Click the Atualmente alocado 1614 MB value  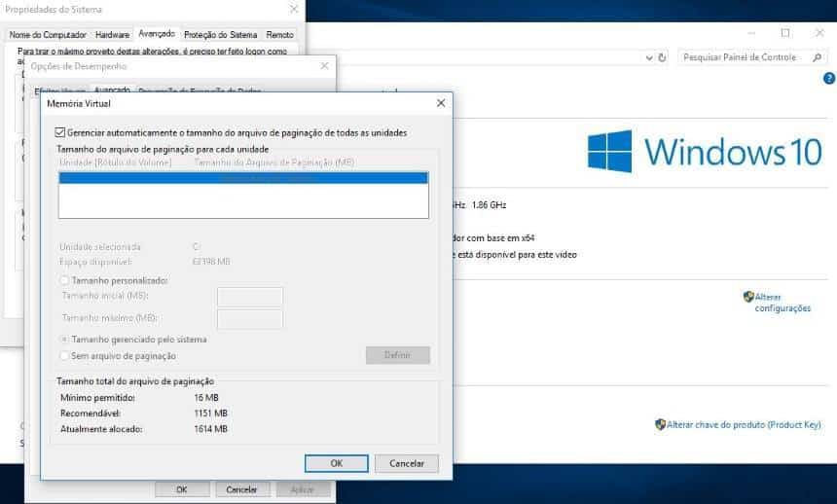(x=211, y=429)
